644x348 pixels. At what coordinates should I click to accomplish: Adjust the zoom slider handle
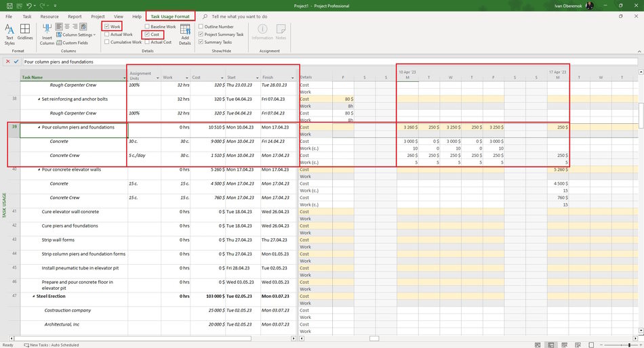(x=629, y=345)
